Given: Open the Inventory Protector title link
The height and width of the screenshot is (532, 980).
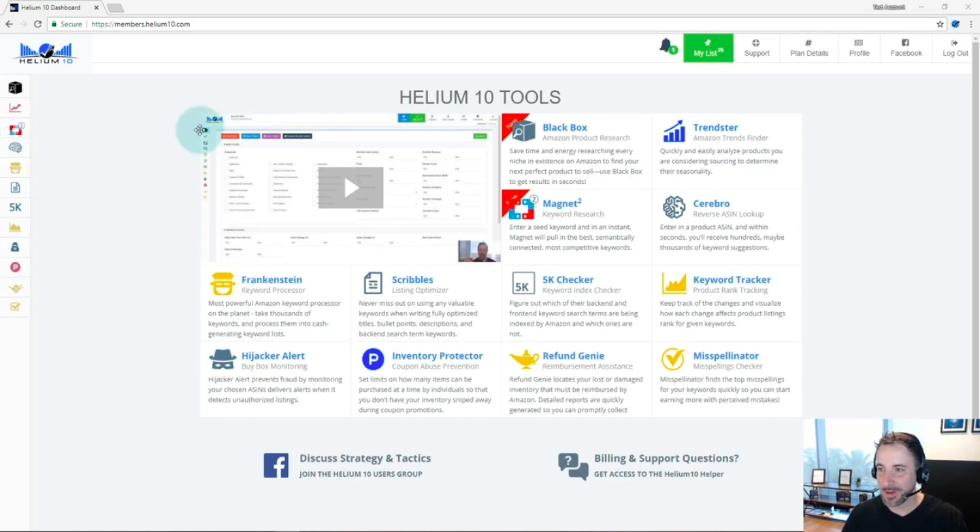Looking at the screenshot, I should tap(437, 356).
